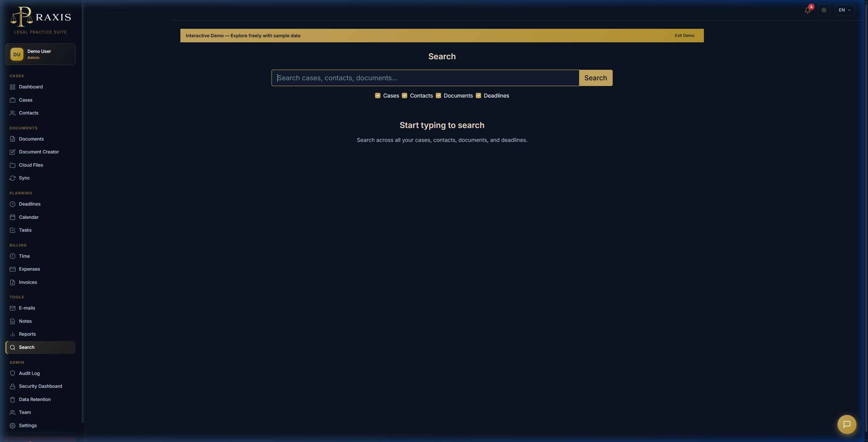Open the Audit Log link

click(x=40, y=373)
